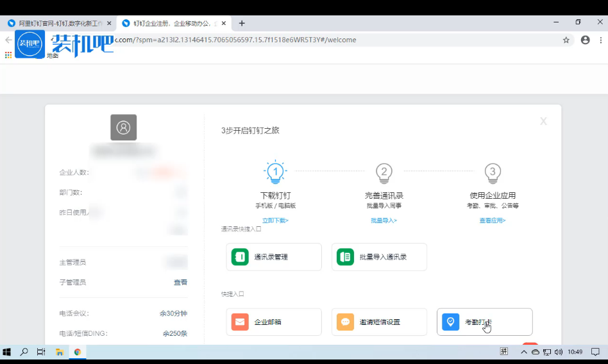Click 查看 next to 子管理员
Image resolution: width=608 pixels, height=364 pixels.
(x=180, y=282)
